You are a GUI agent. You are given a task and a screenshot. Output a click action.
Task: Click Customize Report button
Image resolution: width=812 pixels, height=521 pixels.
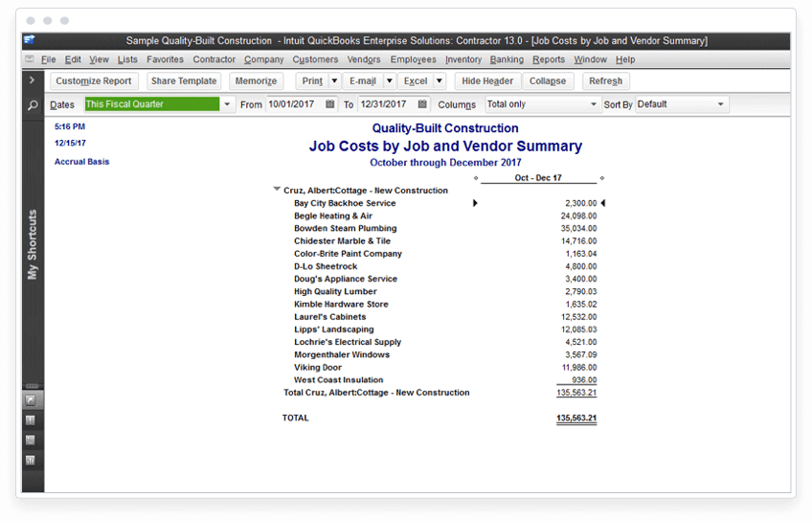[x=94, y=80]
